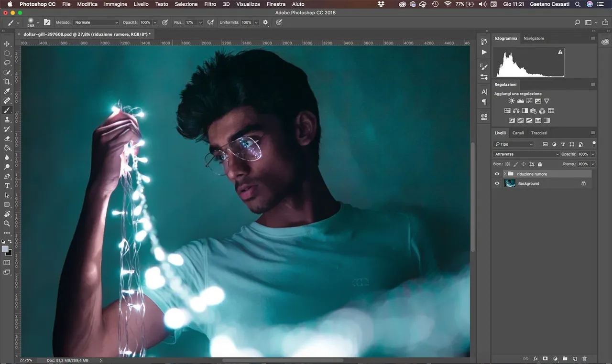
Task: Expand the riduzione rumore layer group
Action: pos(504,174)
